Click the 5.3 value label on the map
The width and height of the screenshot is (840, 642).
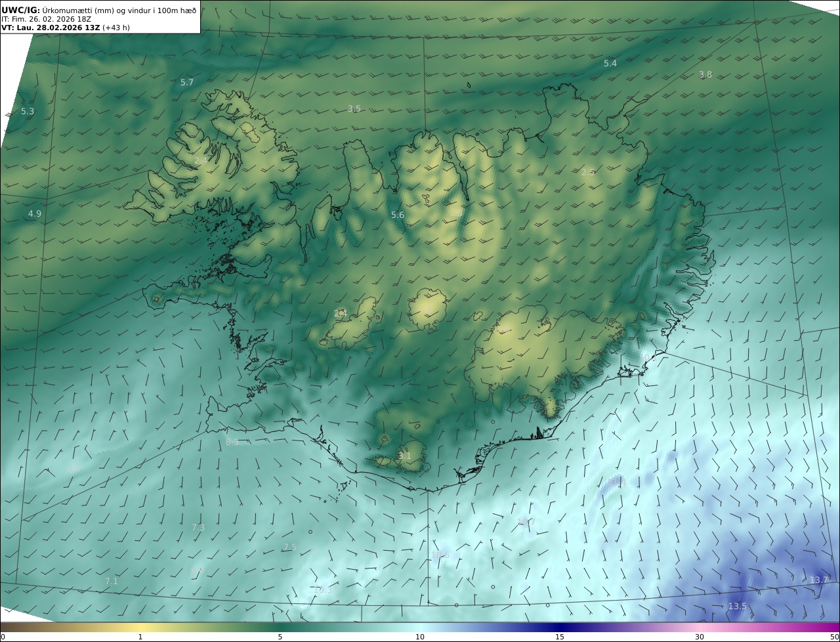28,112
